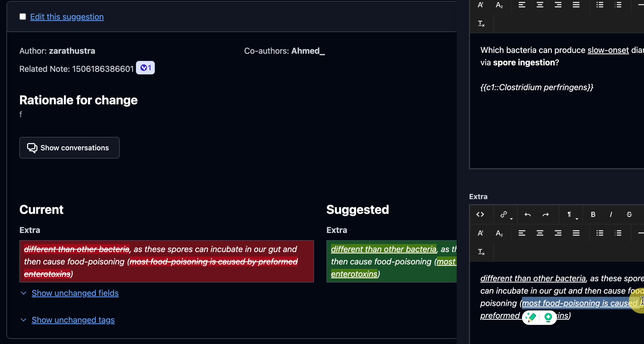The width and height of the screenshot is (644, 344).
Task: Center align text in Extra editor
Action: 540,233
